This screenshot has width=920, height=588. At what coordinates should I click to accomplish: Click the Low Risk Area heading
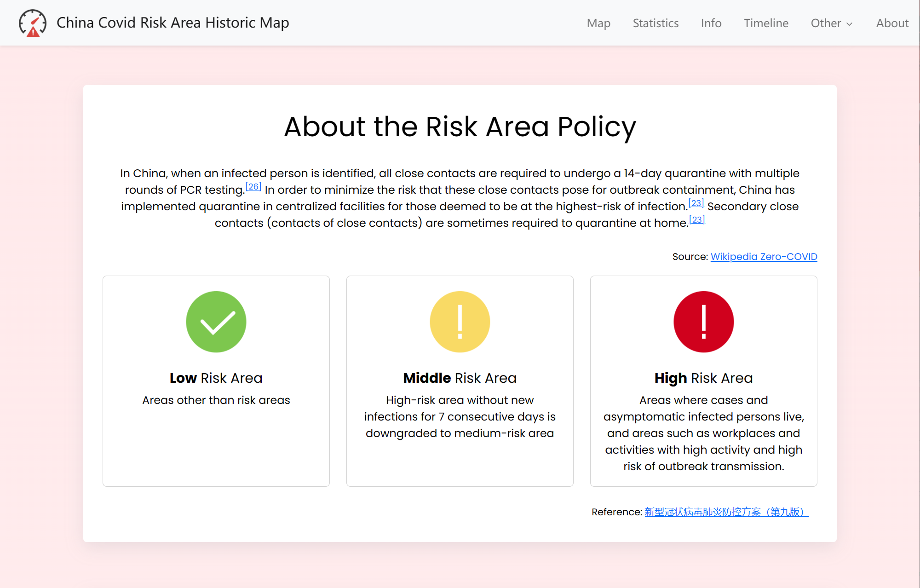216,378
